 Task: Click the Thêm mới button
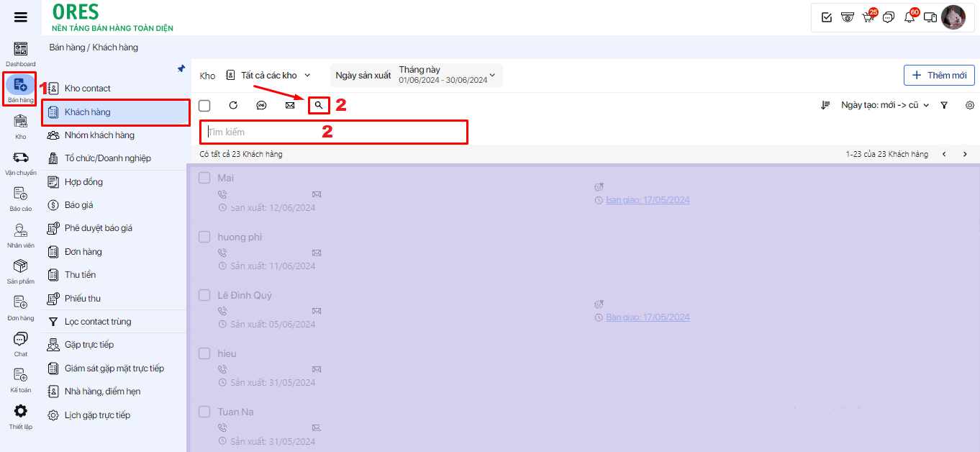pyautogui.click(x=939, y=76)
